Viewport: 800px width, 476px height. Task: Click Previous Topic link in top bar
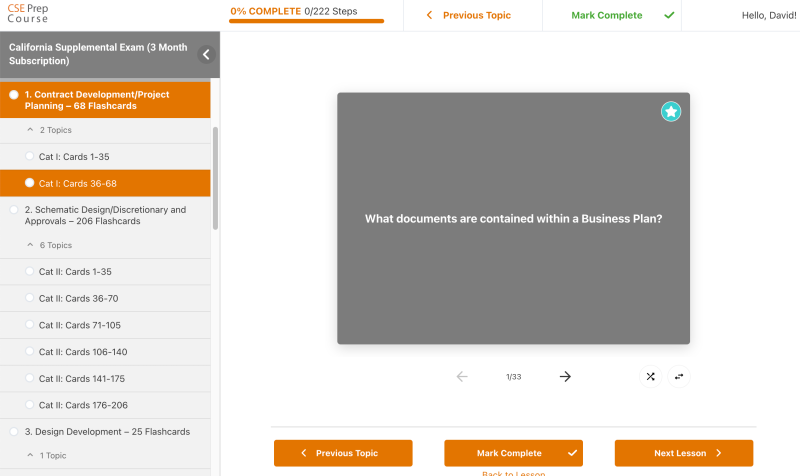pyautogui.click(x=469, y=16)
